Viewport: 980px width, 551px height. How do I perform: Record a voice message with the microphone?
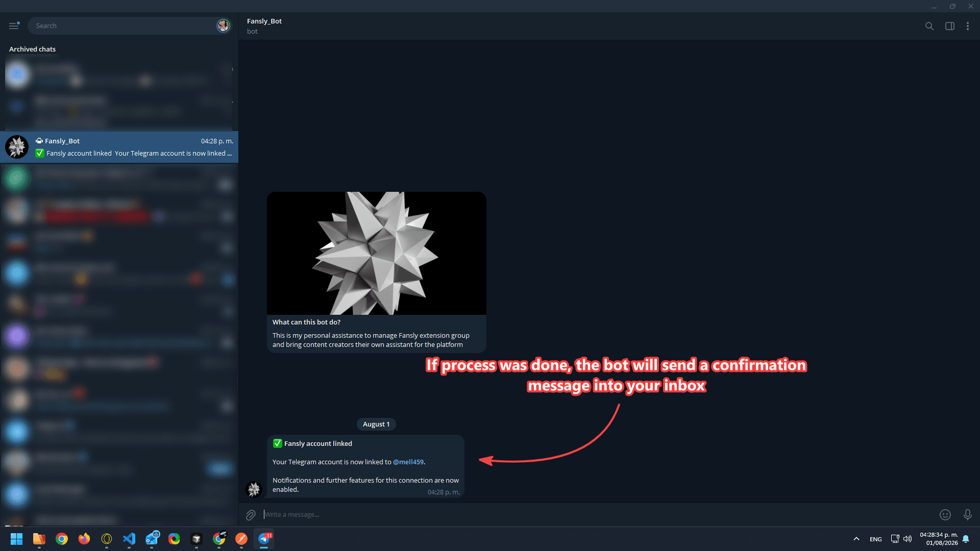click(x=968, y=515)
